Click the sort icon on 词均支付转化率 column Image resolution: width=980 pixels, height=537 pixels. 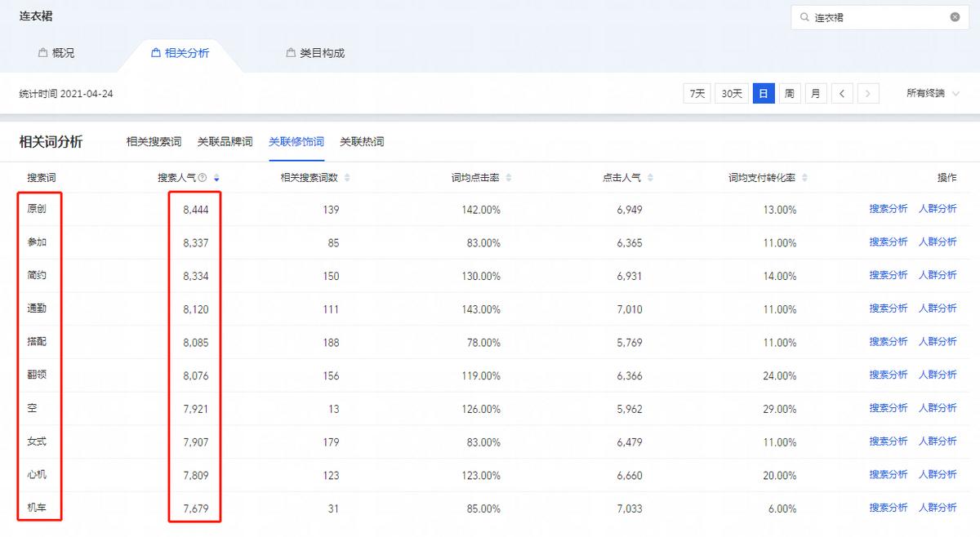(x=803, y=176)
